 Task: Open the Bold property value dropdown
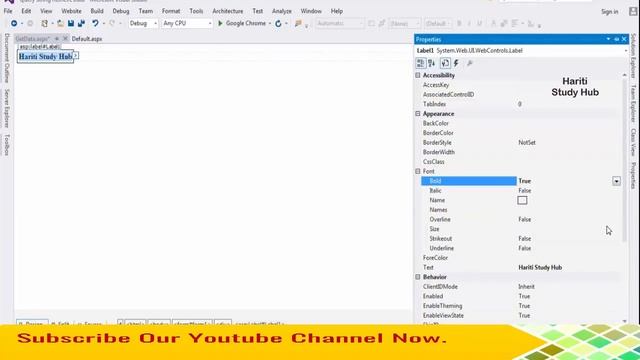pyautogui.click(x=616, y=181)
